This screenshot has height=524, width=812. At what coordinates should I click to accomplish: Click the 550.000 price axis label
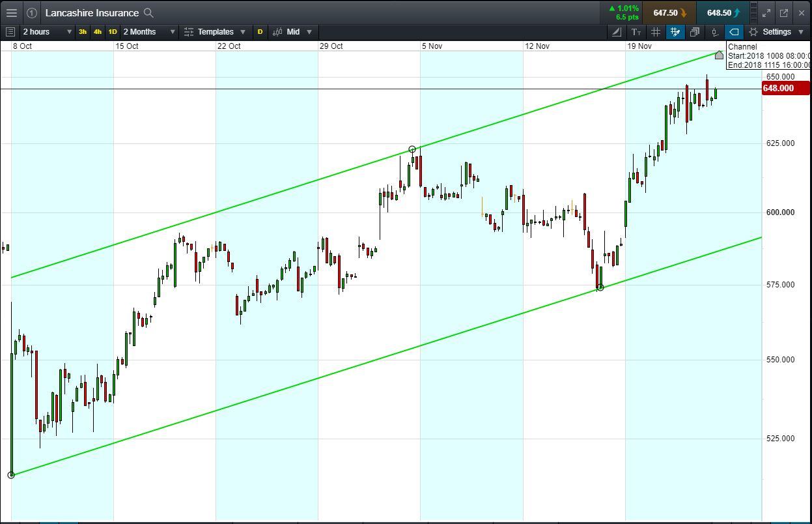click(780, 360)
